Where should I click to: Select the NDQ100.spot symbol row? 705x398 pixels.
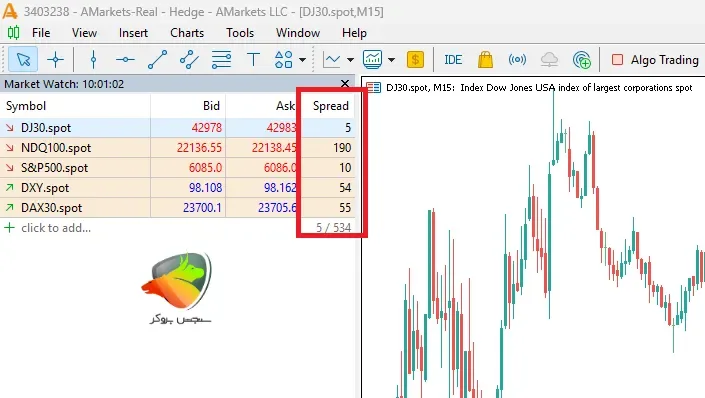pos(178,148)
